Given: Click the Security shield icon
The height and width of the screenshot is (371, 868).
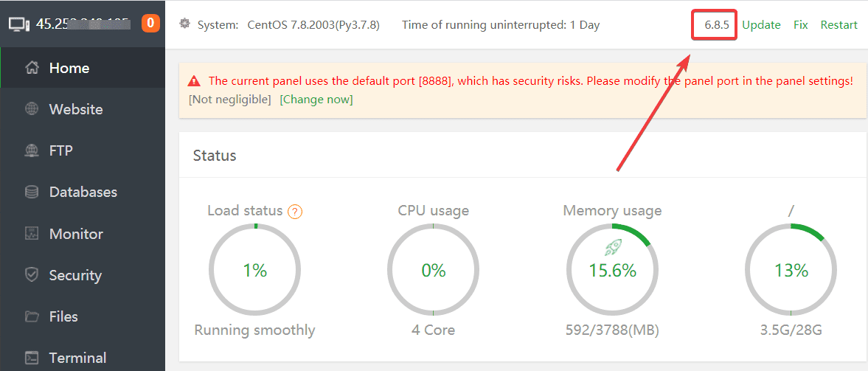Looking at the screenshot, I should (x=32, y=275).
